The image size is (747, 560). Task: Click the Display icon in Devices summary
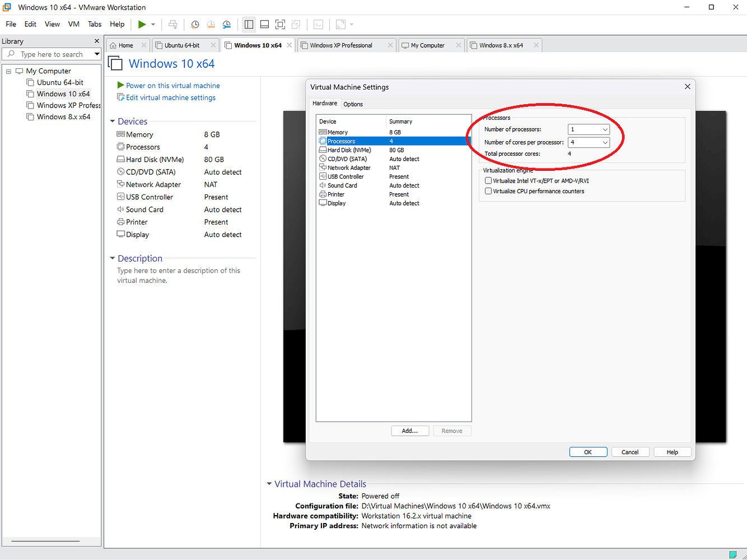pos(120,234)
